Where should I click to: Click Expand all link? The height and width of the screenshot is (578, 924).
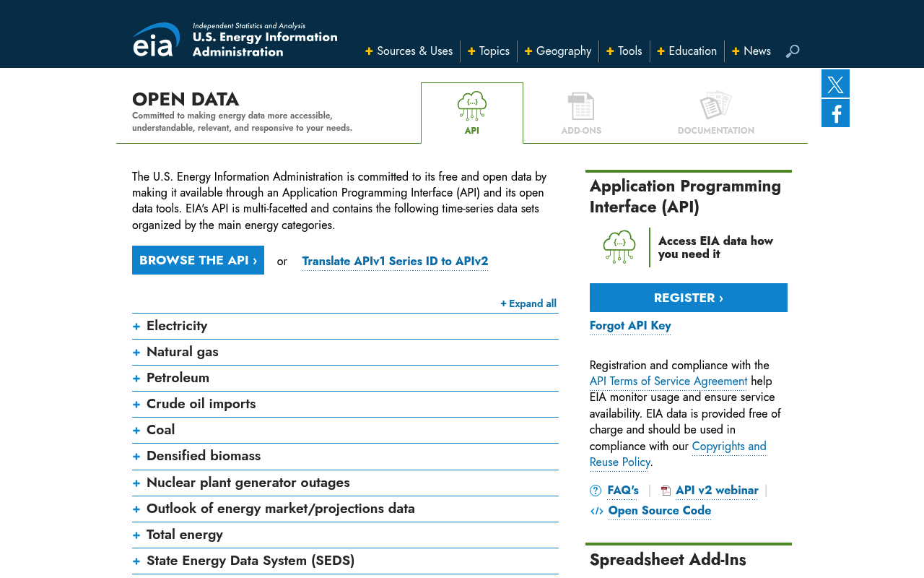point(528,303)
